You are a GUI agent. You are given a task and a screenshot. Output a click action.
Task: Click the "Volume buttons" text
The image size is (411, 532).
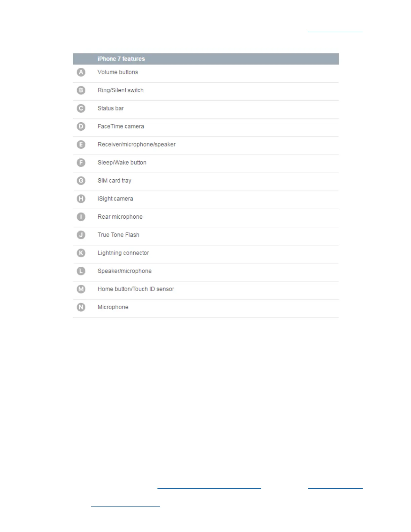(x=118, y=72)
